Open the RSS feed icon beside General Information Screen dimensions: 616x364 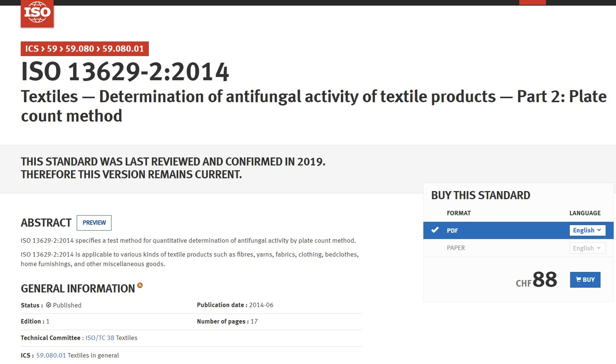pos(140,285)
